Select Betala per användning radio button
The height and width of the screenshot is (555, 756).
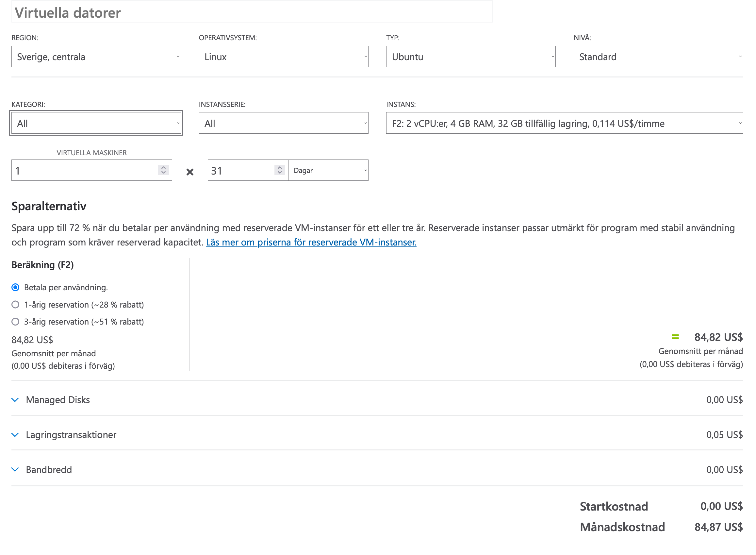pyautogui.click(x=15, y=287)
